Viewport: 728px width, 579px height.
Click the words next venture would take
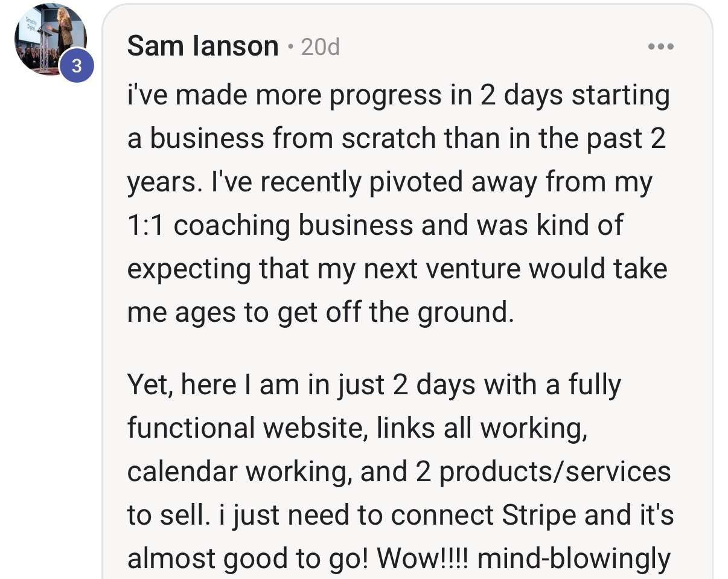pos(515,269)
